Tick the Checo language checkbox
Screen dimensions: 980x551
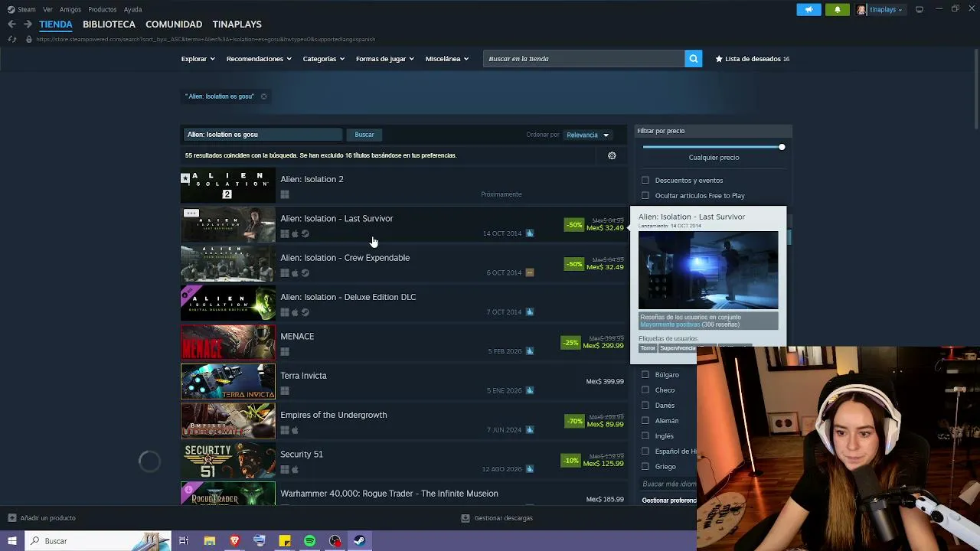645,390
